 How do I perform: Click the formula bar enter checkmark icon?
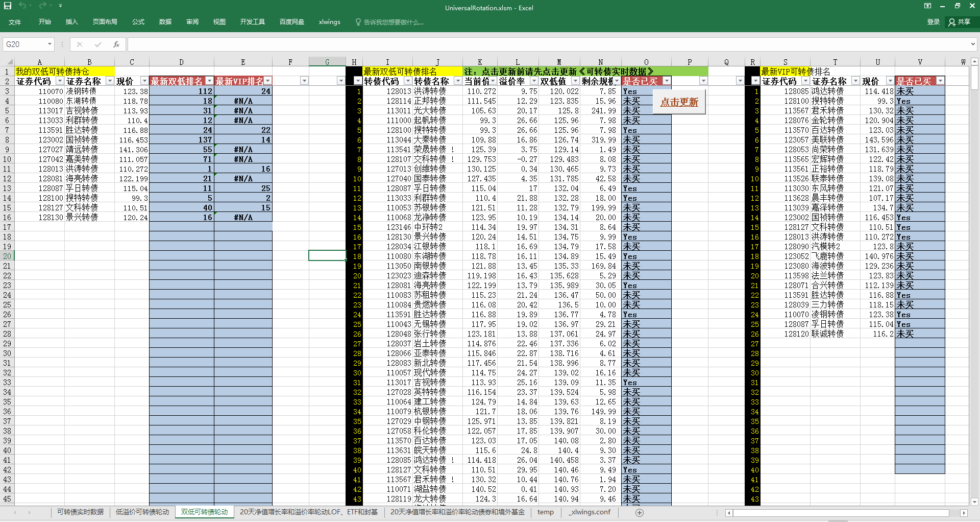98,44
